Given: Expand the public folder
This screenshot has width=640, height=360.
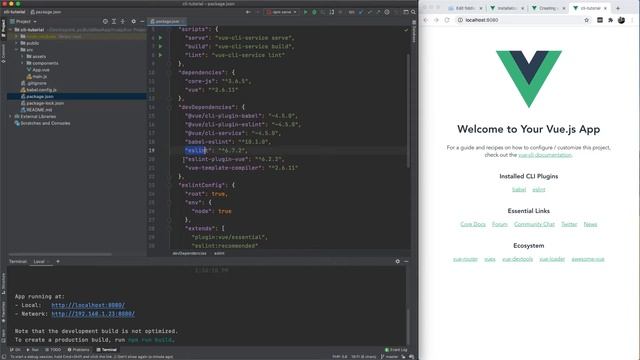Looking at the screenshot, I should coord(16,43).
